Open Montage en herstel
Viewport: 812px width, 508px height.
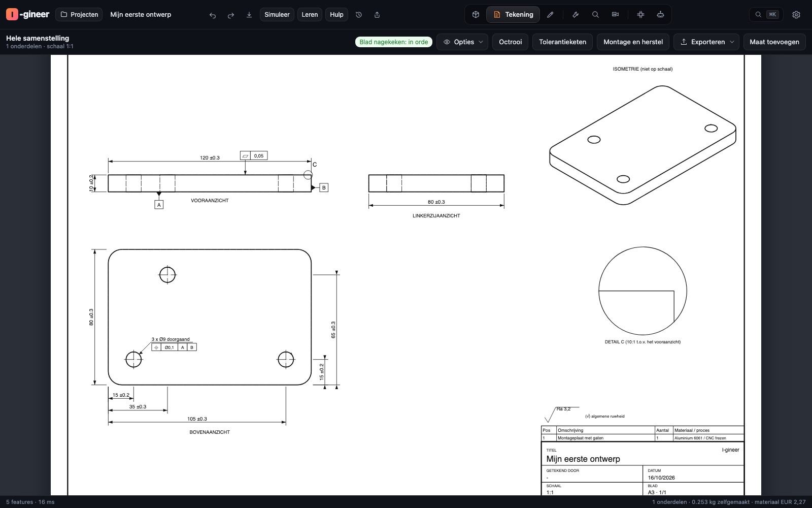[633, 42]
